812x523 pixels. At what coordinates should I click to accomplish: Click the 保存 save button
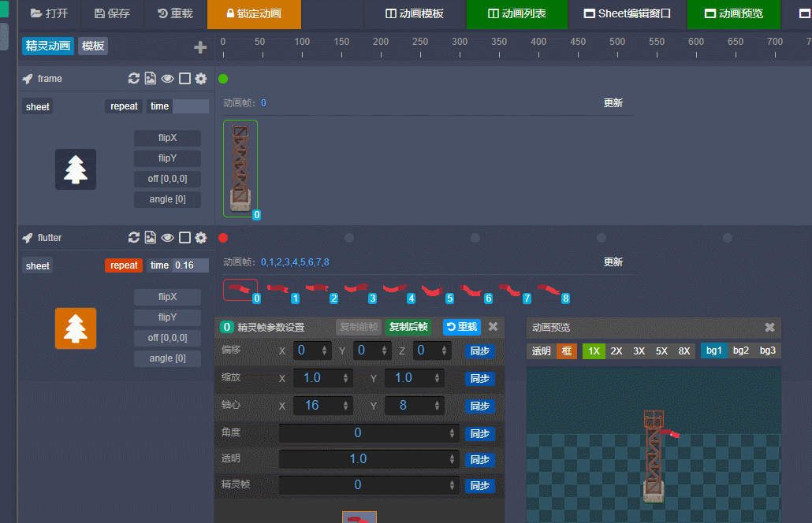[x=113, y=13]
